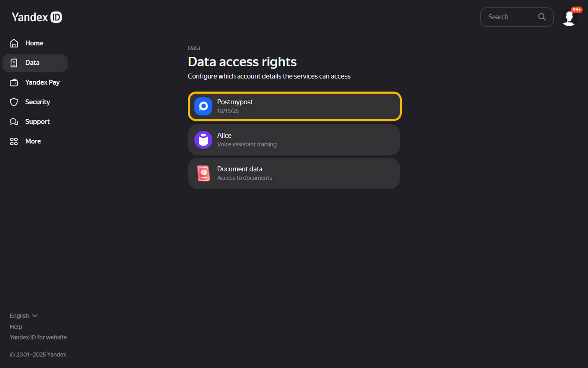Click the More grid icon

point(14,141)
